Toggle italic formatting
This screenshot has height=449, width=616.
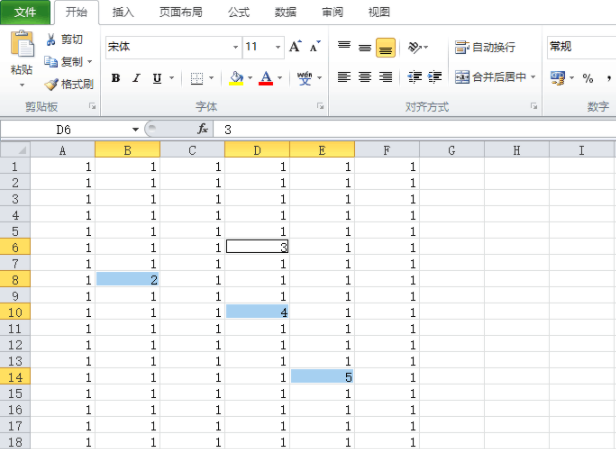click(137, 78)
